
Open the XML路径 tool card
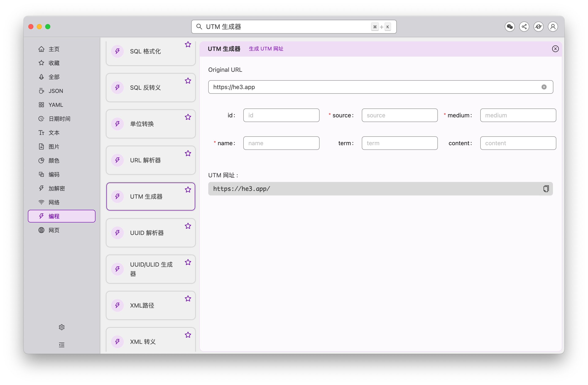pos(151,305)
